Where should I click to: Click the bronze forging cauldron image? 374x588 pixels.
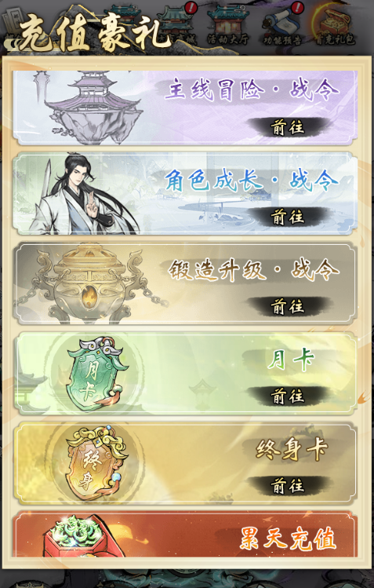92,283
